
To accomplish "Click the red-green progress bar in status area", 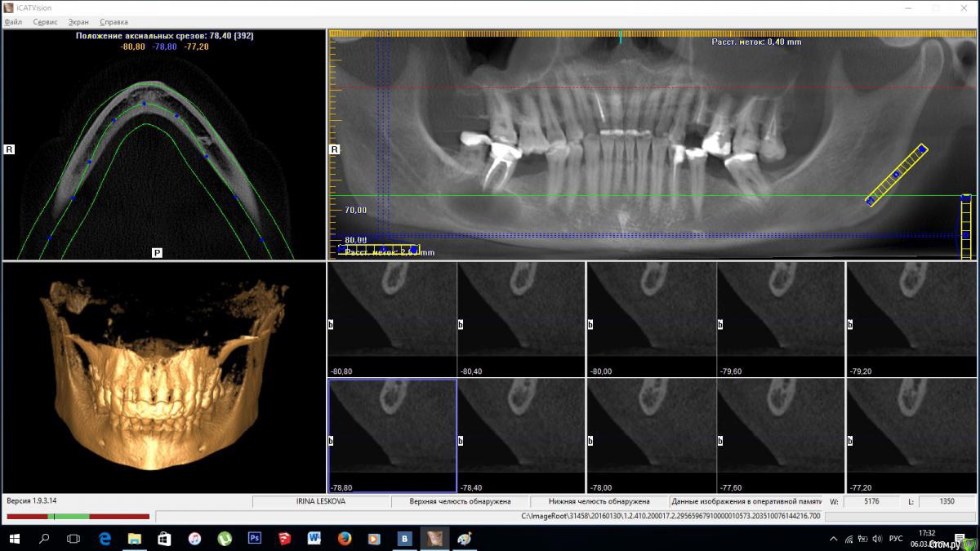I will [x=78, y=517].
